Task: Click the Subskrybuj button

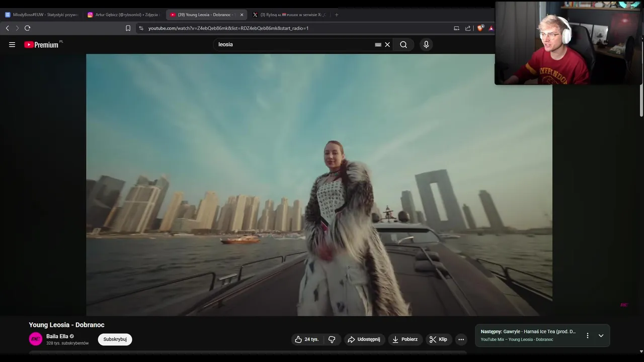Action: click(x=115, y=339)
